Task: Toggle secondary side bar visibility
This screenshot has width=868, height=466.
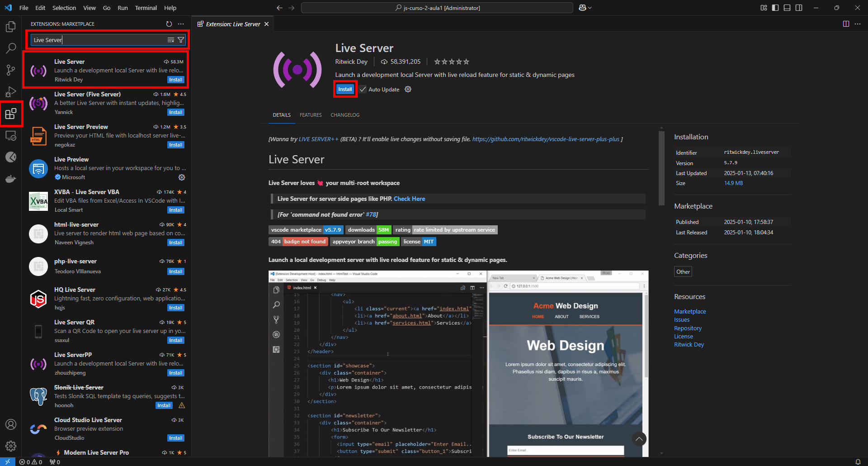Action: coord(799,8)
